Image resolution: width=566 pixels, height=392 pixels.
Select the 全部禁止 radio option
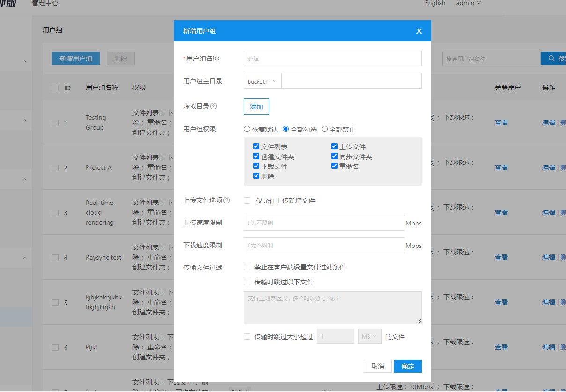pos(323,129)
